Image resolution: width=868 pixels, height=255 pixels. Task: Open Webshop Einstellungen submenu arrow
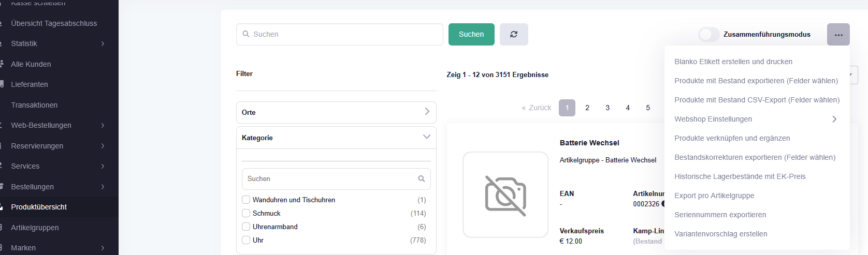834,119
